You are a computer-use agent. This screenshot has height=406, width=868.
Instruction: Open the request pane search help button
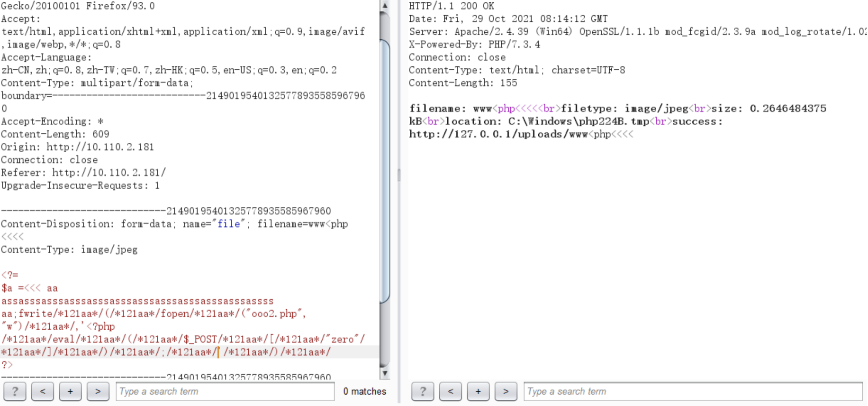point(15,391)
